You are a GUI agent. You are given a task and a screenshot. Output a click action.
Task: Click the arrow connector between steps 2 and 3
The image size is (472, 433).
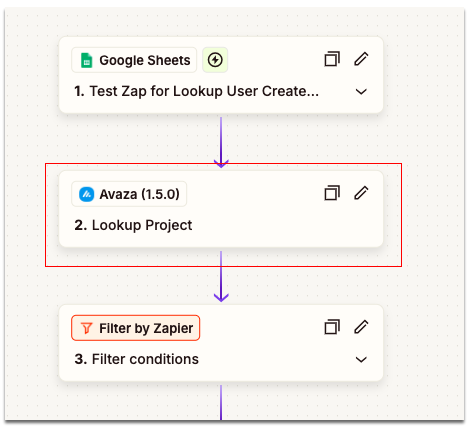tap(221, 277)
